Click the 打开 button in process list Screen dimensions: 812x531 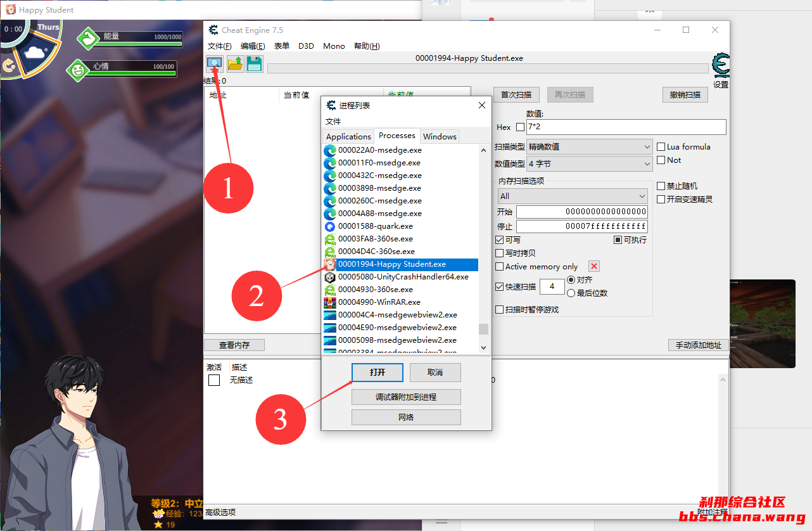pos(377,372)
